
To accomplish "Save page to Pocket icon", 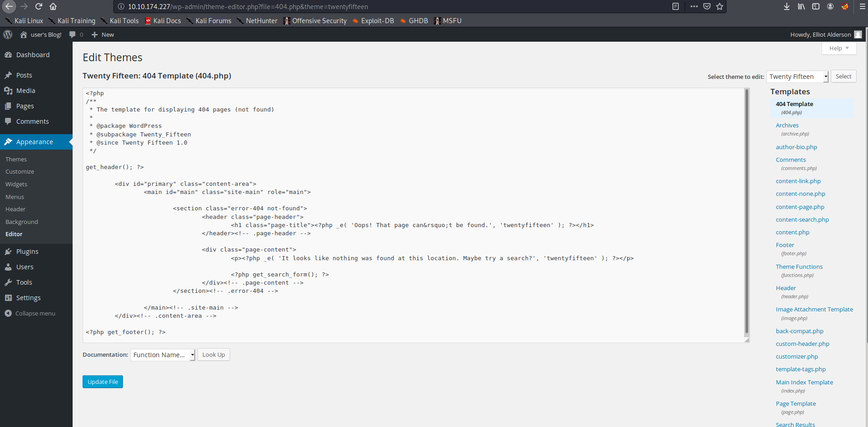I will point(707,6).
